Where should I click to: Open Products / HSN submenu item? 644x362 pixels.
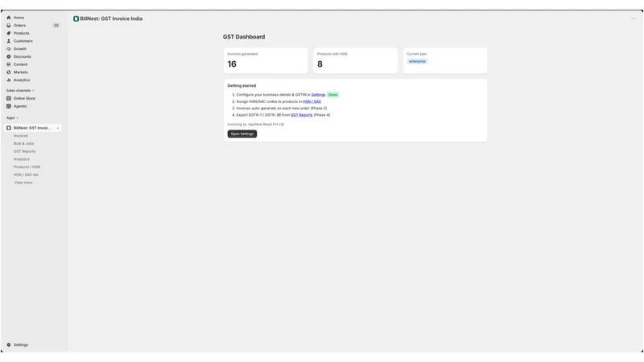[x=27, y=167]
